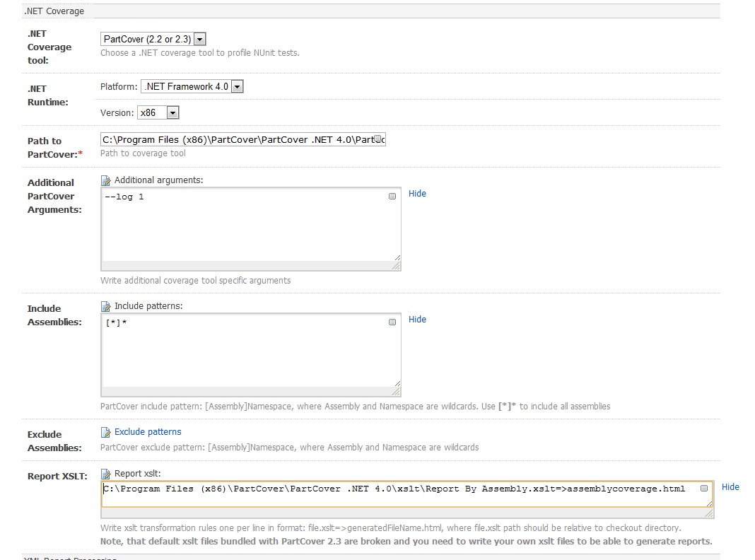Click parameter icon in Additional arguments box
Screen dimensions: 755x560
392,196
